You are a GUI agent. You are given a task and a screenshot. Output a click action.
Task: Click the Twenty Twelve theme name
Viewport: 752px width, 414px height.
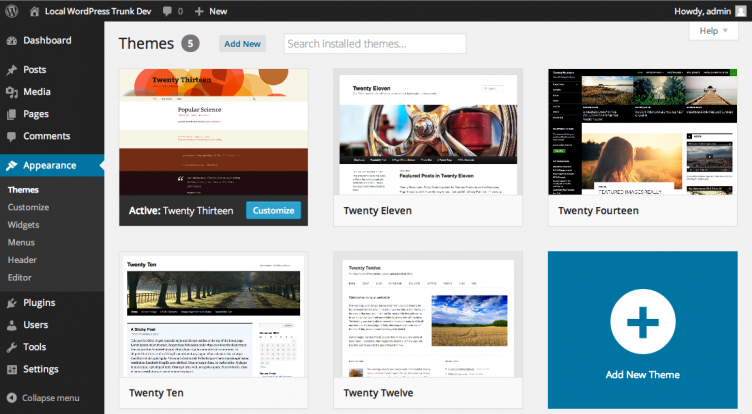(x=378, y=393)
